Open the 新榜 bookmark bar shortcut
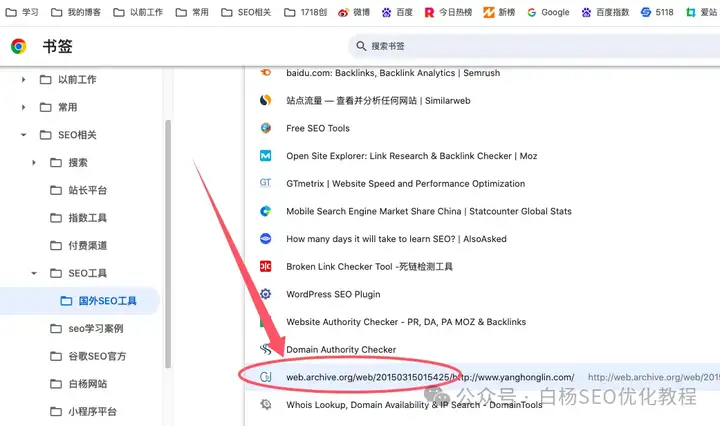This screenshot has width=720, height=426. pyautogui.click(x=499, y=12)
